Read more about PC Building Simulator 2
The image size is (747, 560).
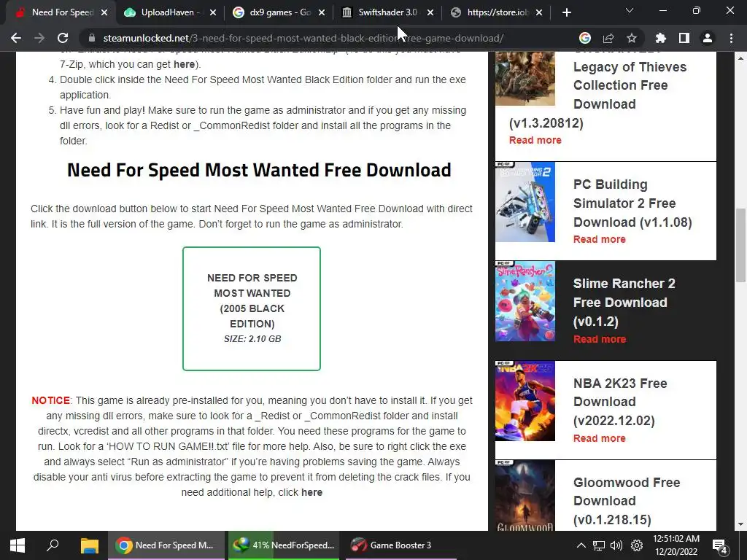(600, 239)
